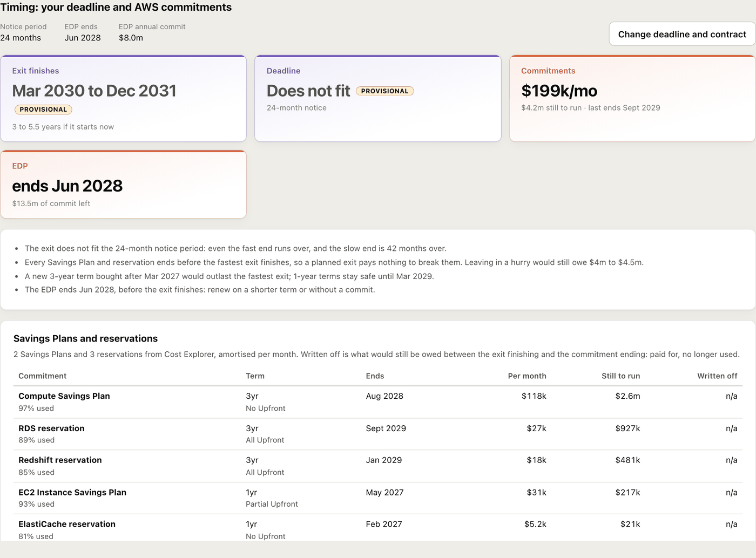Click the Compute Savings Plan row name

pos(64,396)
